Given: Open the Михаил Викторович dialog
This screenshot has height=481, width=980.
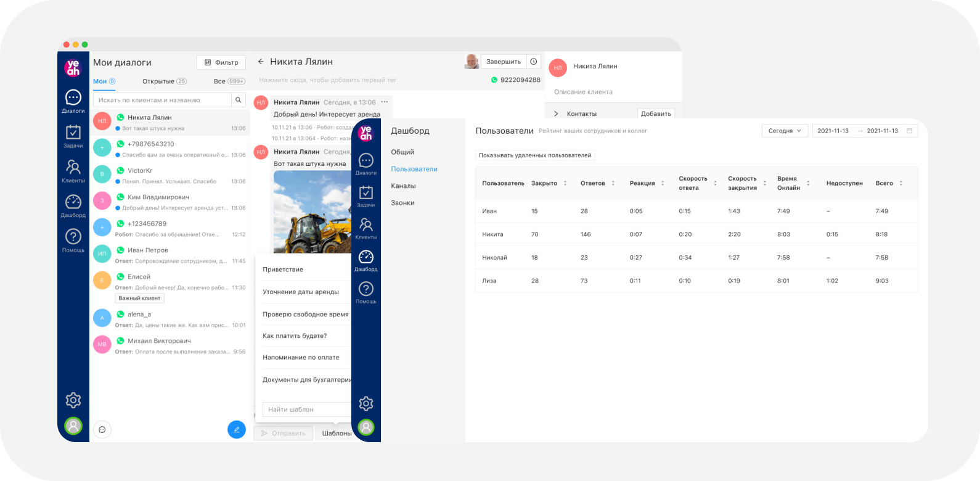Looking at the screenshot, I should click(x=169, y=346).
